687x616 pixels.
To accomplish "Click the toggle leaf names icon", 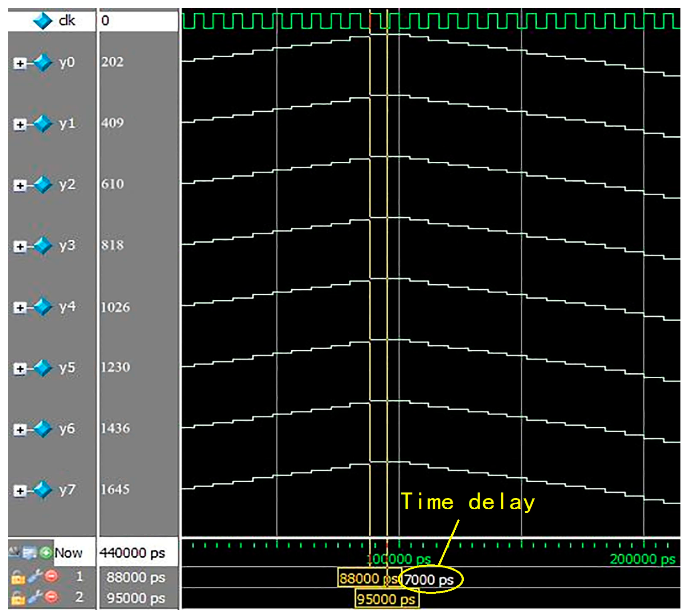I will [x=14, y=552].
